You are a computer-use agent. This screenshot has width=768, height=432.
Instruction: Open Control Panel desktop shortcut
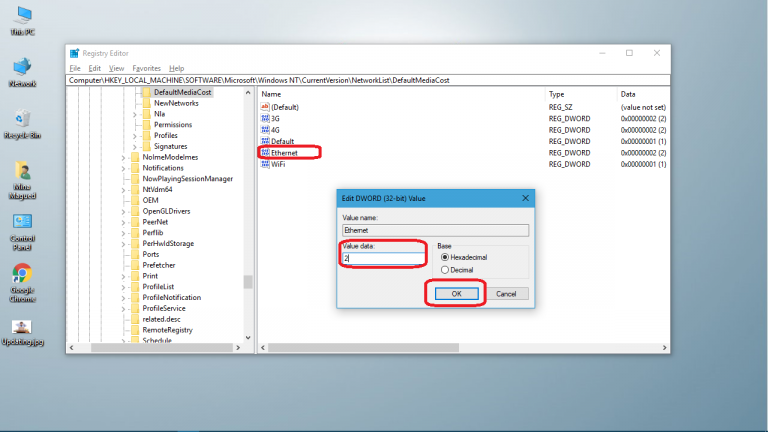point(22,222)
